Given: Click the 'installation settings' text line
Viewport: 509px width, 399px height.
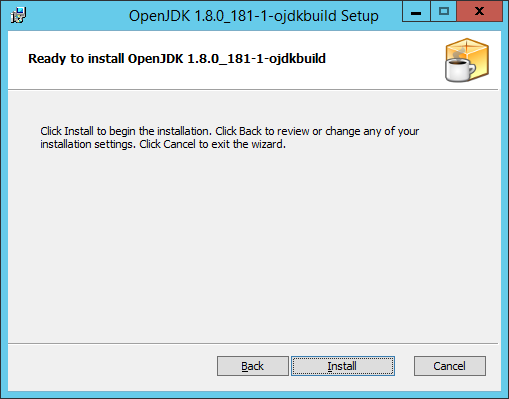Looking at the screenshot, I should (x=163, y=144).
